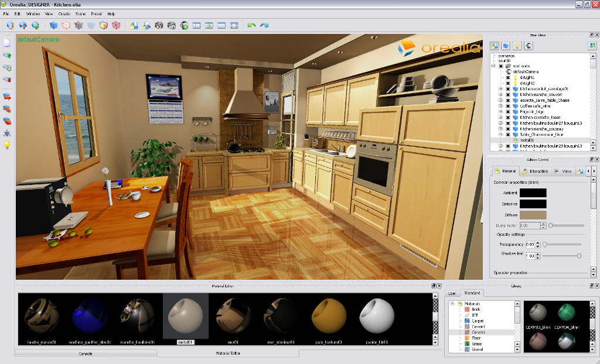Collapse the Table_Chaise coeur_fleur node
The image size is (600, 364).
pos(500,135)
